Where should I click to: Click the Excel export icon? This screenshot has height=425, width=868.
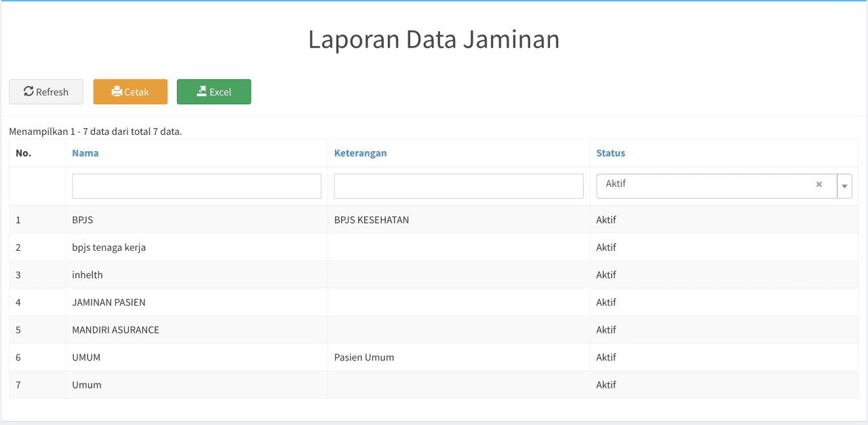[x=201, y=92]
